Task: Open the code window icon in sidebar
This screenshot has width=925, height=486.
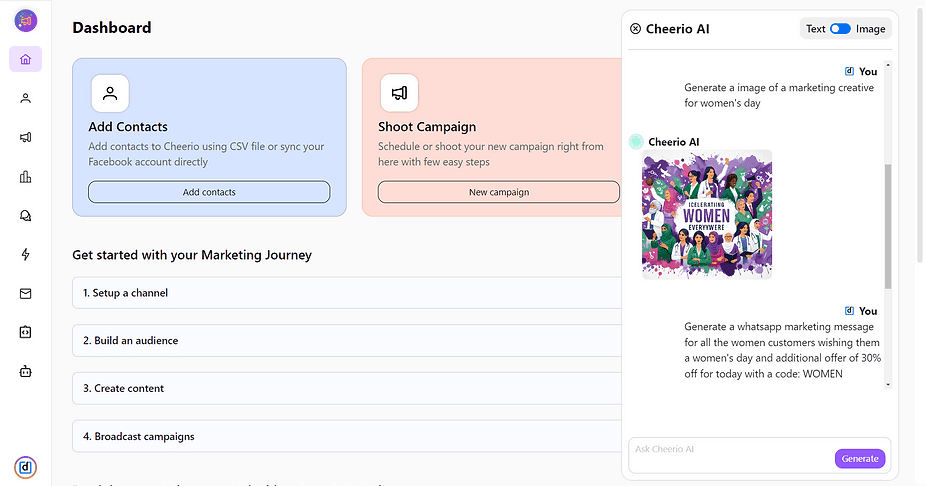Action: click(x=25, y=332)
